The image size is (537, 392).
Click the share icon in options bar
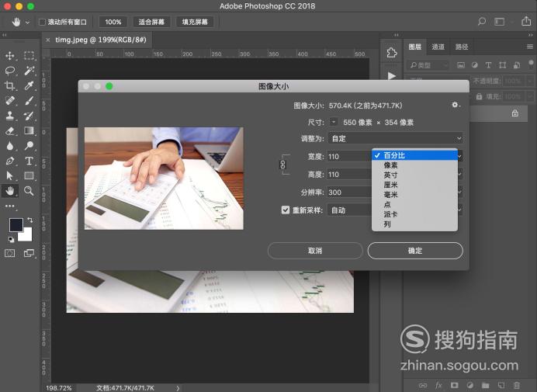coord(526,21)
